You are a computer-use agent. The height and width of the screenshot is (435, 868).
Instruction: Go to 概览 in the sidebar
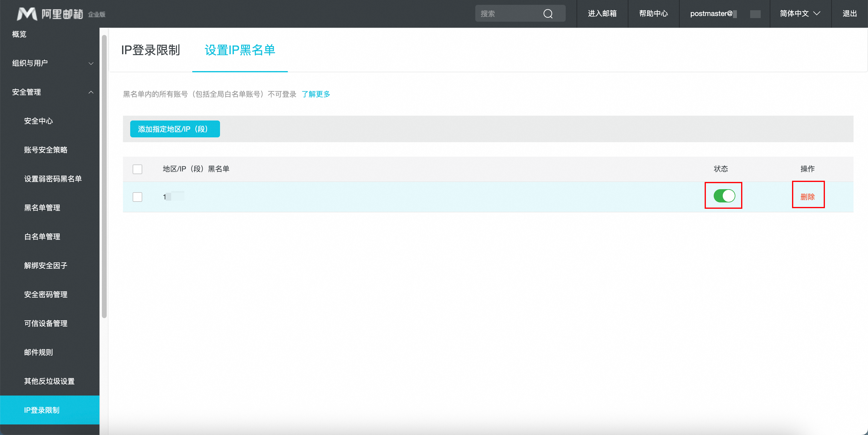[19, 34]
